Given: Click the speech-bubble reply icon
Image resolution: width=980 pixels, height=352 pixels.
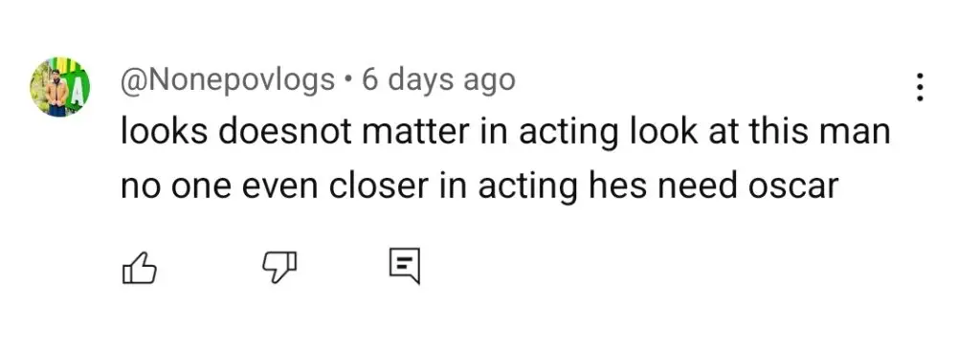Looking at the screenshot, I should click(405, 267).
